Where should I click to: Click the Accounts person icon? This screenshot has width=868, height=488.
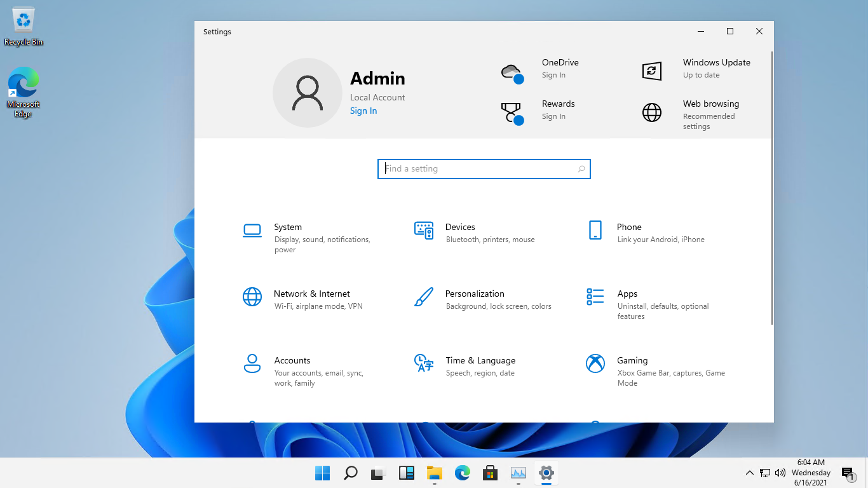tap(252, 363)
